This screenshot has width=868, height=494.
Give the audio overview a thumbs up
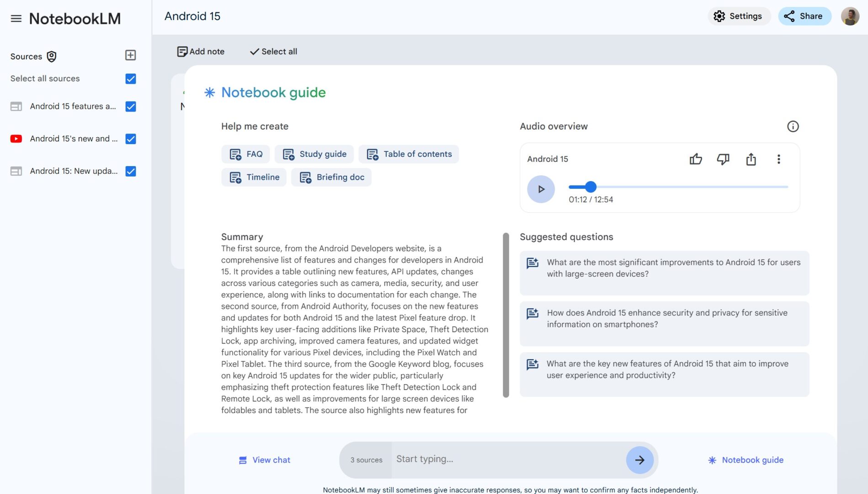[695, 159]
